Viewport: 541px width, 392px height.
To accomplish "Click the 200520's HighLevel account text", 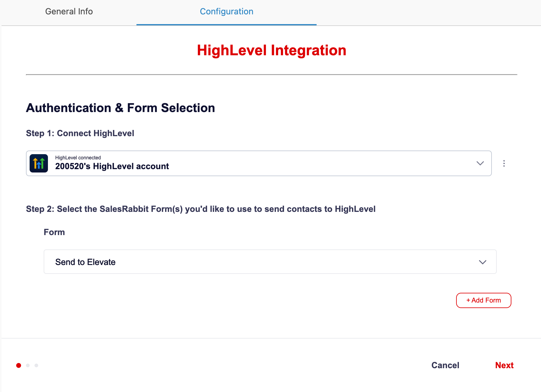I will coord(112,166).
